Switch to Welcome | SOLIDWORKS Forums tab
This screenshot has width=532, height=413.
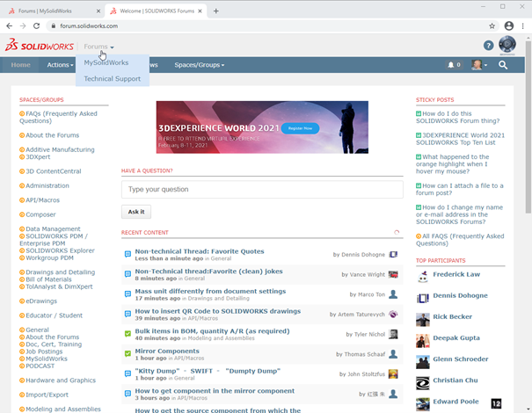pyautogui.click(x=156, y=11)
